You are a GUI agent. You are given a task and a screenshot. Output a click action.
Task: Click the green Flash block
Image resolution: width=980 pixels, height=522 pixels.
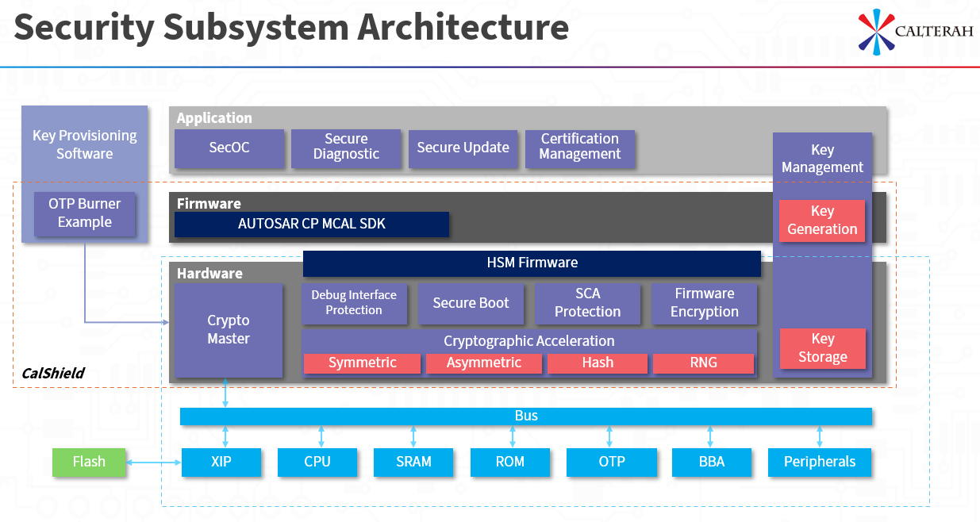(x=89, y=463)
